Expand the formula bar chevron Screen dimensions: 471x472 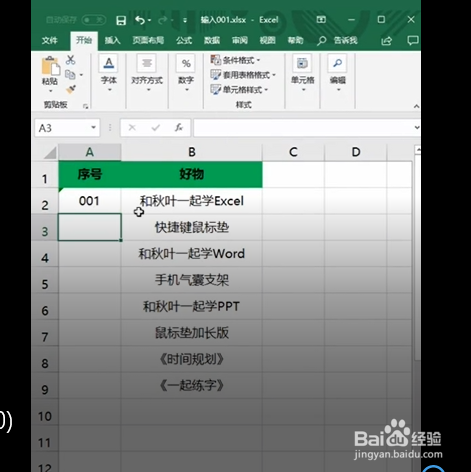coord(417,127)
